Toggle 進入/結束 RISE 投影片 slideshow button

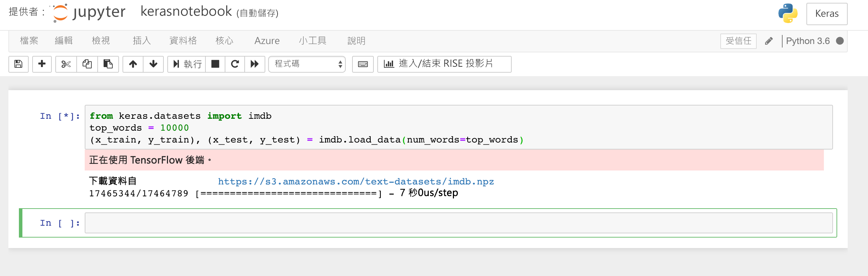click(x=444, y=64)
